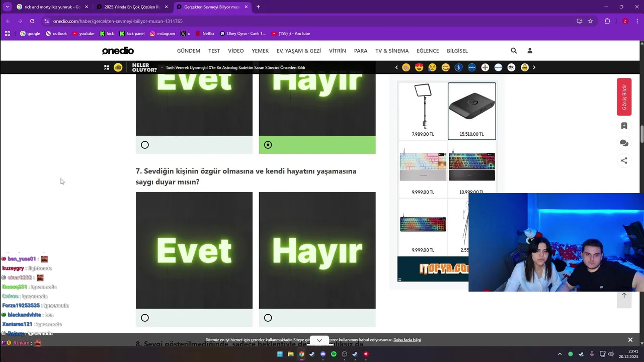Viewport: 644px width, 362px height.
Task: Save article with the bookmark icon
Action: [624, 126]
